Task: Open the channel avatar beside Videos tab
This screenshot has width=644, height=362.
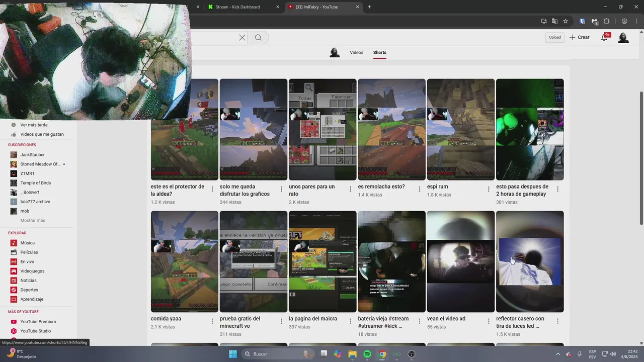Action: (335, 52)
